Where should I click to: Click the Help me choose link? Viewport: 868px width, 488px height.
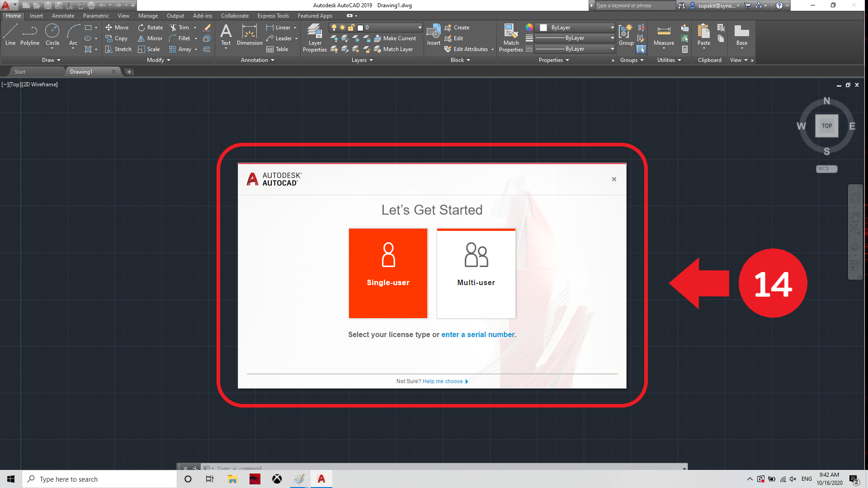(x=443, y=381)
